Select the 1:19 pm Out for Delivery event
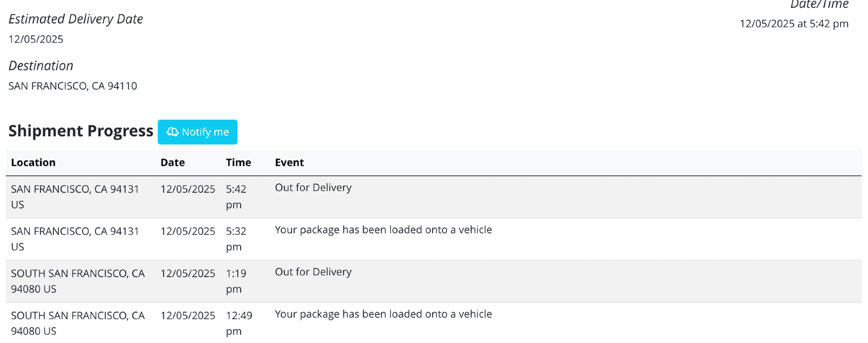 313,272
